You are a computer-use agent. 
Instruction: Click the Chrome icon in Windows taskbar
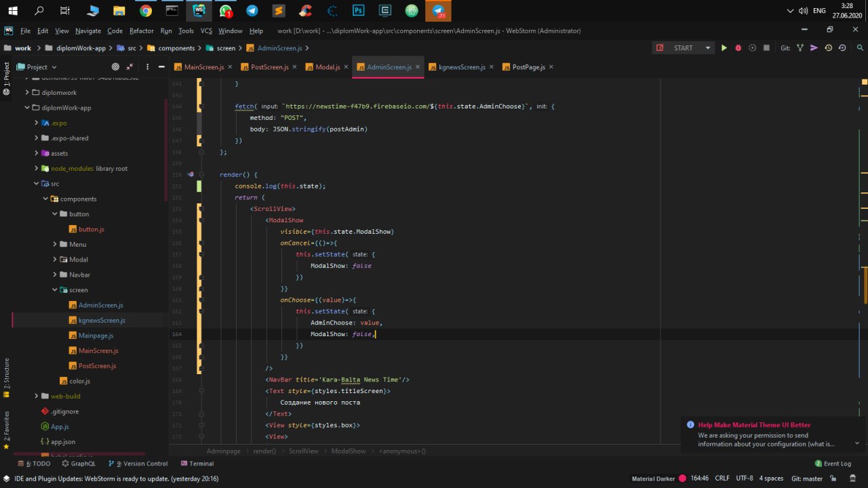[x=146, y=11]
